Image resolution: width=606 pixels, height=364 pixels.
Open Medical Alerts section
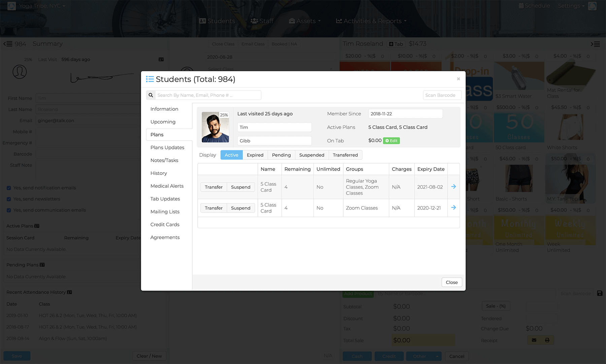(167, 186)
